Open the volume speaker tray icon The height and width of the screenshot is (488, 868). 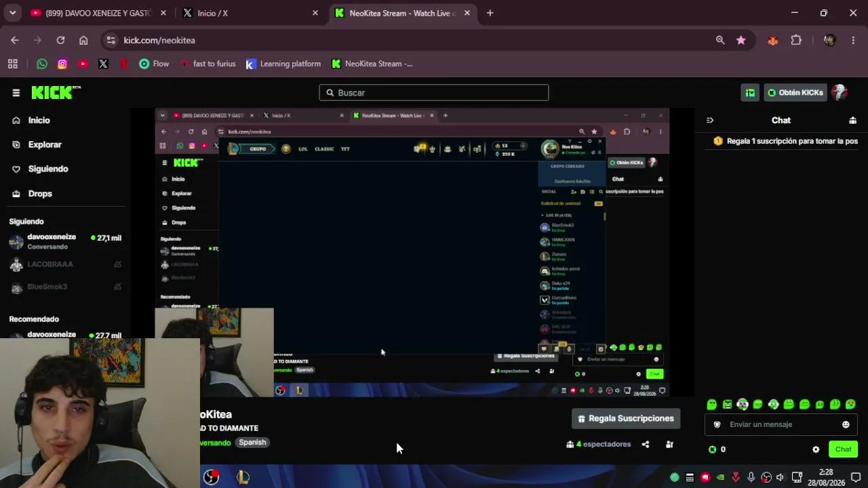(x=781, y=477)
